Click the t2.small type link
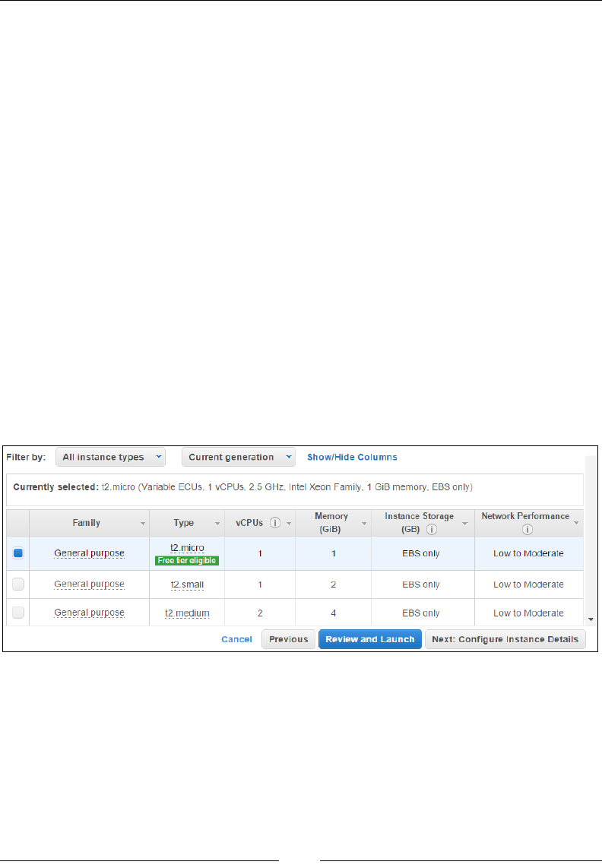This screenshot has width=602, height=868. click(x=187, y=584)
